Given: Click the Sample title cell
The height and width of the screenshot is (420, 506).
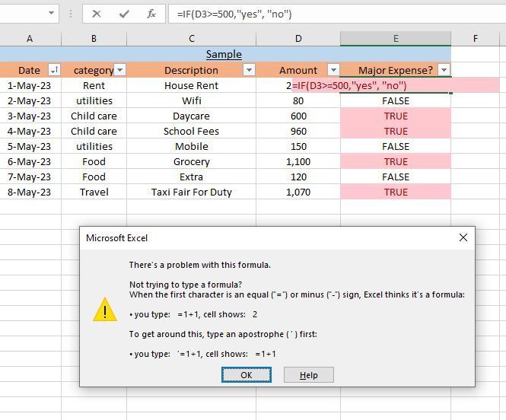Looking at the screenshot, I should coord(224,54).
